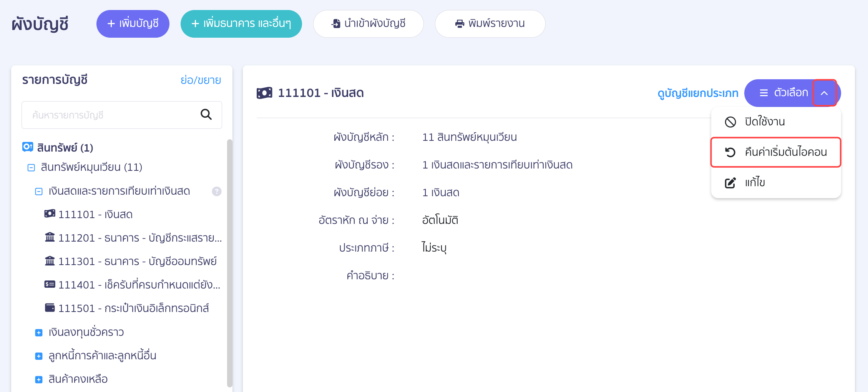Image resolution: width=868 pixels, height=392 pixels.
Task: Click cheque icon beside 111401 account
Action: click(50, 284)
